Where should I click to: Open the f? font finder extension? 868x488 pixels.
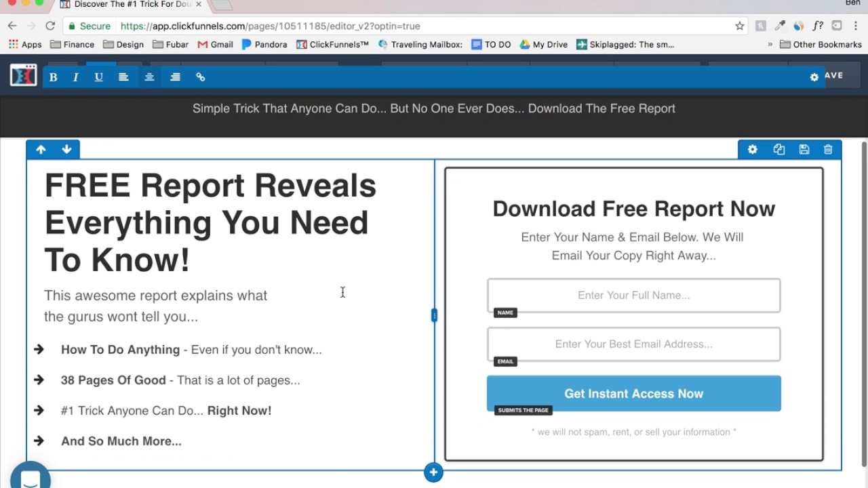[818, 26]
